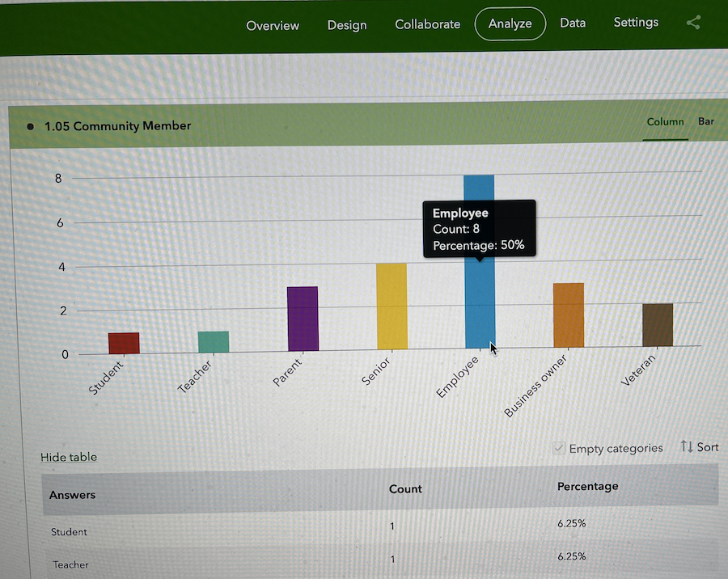This screenshot has height=579, width=728.
Task: Hide the results table
Action: point(69,457)
